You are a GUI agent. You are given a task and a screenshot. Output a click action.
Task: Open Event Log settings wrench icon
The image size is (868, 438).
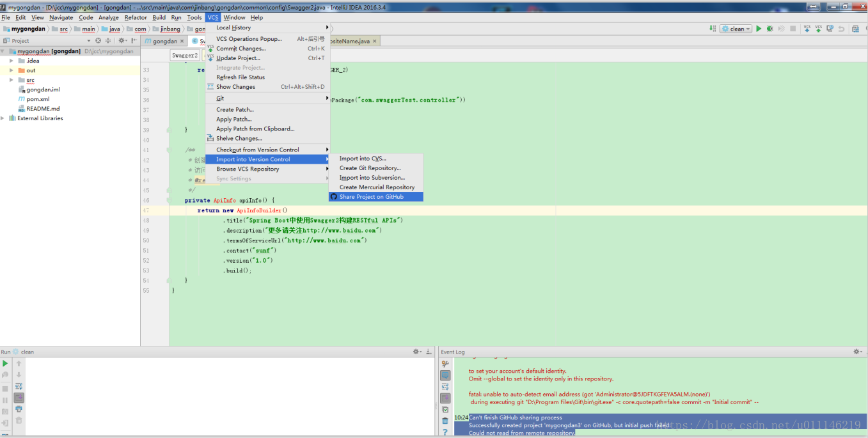coord(445,364)
